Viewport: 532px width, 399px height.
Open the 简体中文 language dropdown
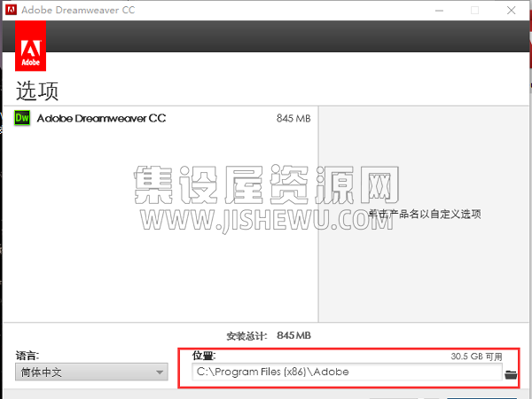[91, 372]
